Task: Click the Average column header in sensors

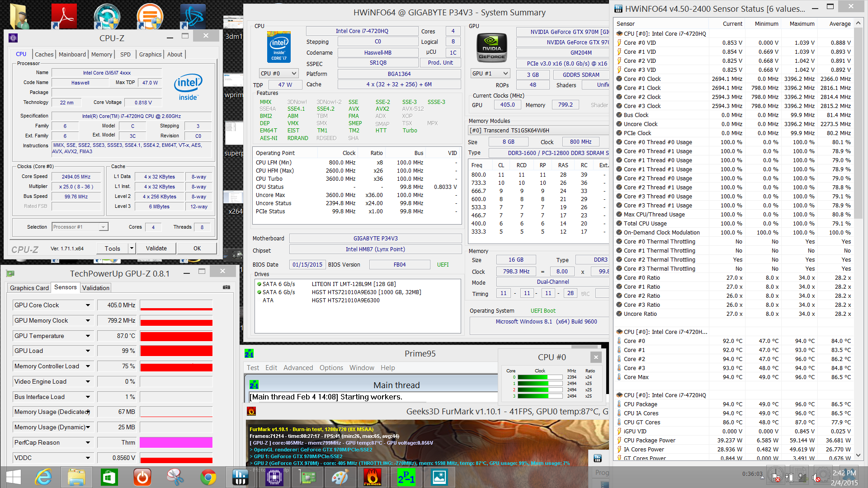Action: point(840,23)
